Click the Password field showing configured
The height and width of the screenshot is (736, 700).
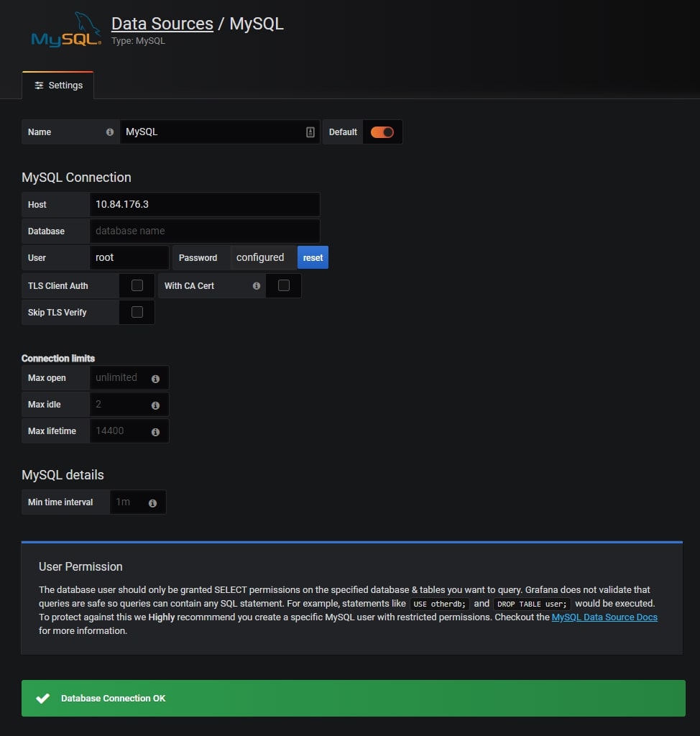[x=263, y=257]
